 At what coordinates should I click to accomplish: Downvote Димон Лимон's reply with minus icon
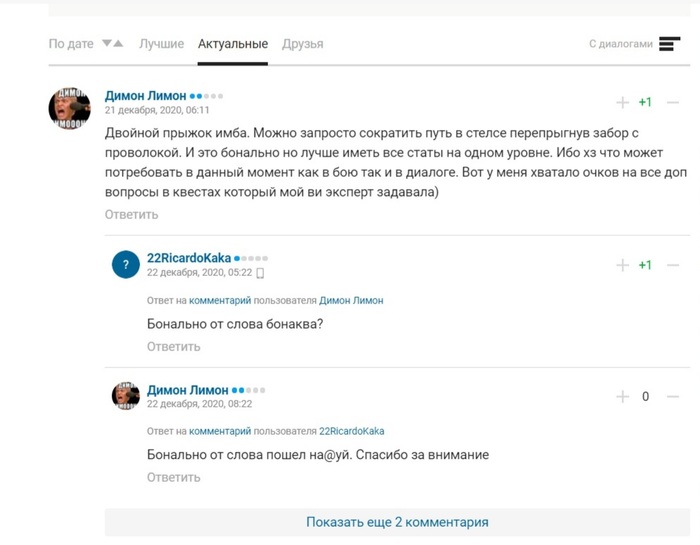pos(673,397)
